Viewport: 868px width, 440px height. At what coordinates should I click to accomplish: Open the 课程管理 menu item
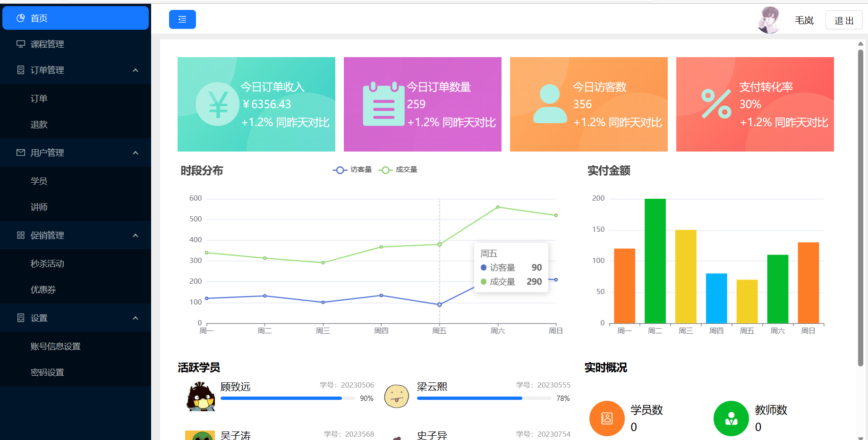76,44
